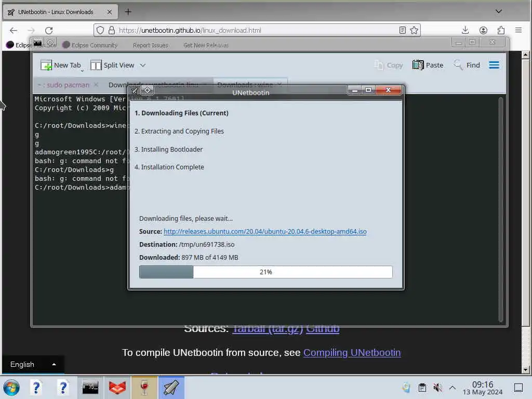Screen dimensions: 532x399
Task: Switch to the UNetbootin taskbar icon
Action: (171, 388)
